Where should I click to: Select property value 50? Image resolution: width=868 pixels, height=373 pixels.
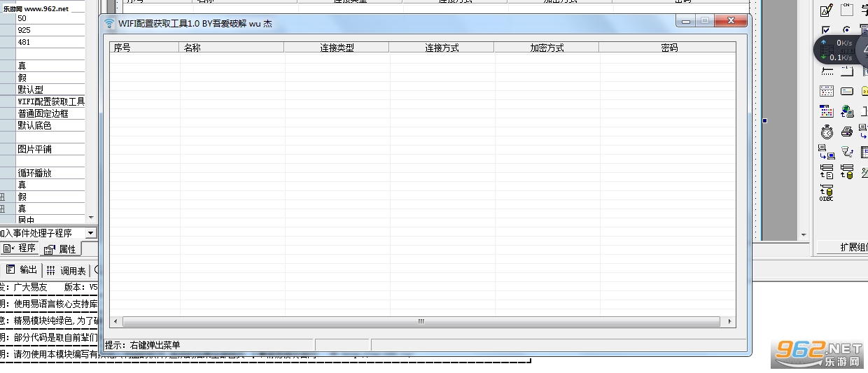tap(50, 18)
